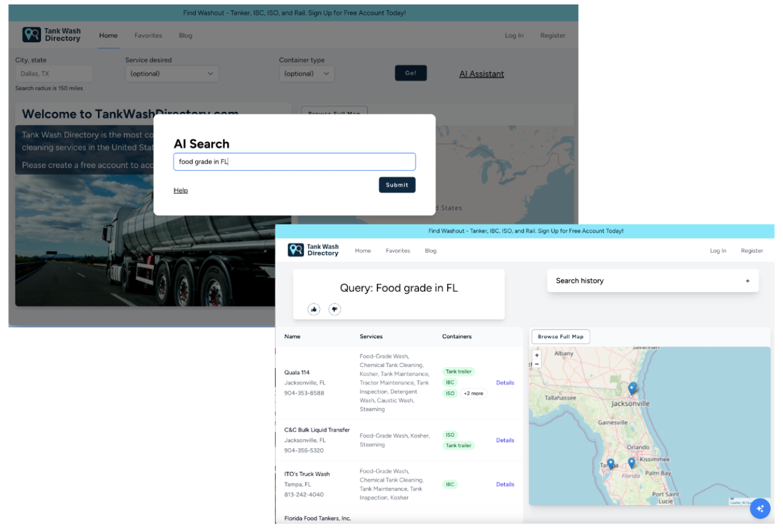783x532 pixels.
Task: Open the Container type dropdown
Action: coord(306,74)
